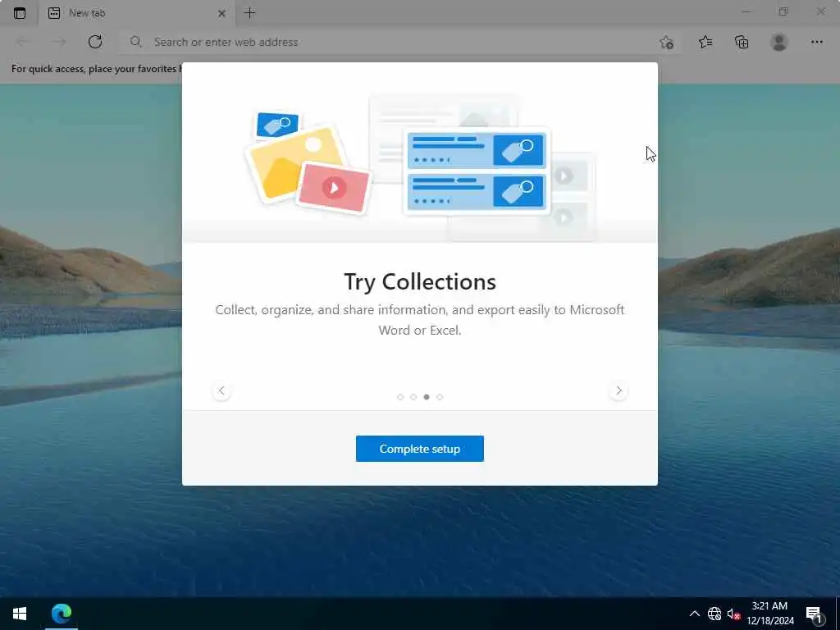Open the profile avatar menu
The image size is (840, 630).
[x=779, y=42]
